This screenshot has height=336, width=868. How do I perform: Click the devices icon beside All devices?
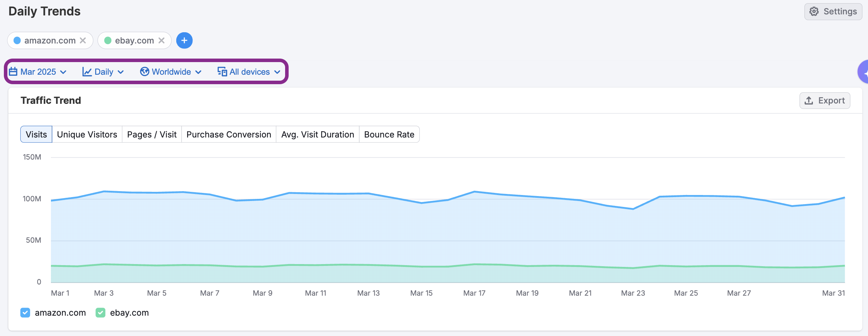[222, 72]
